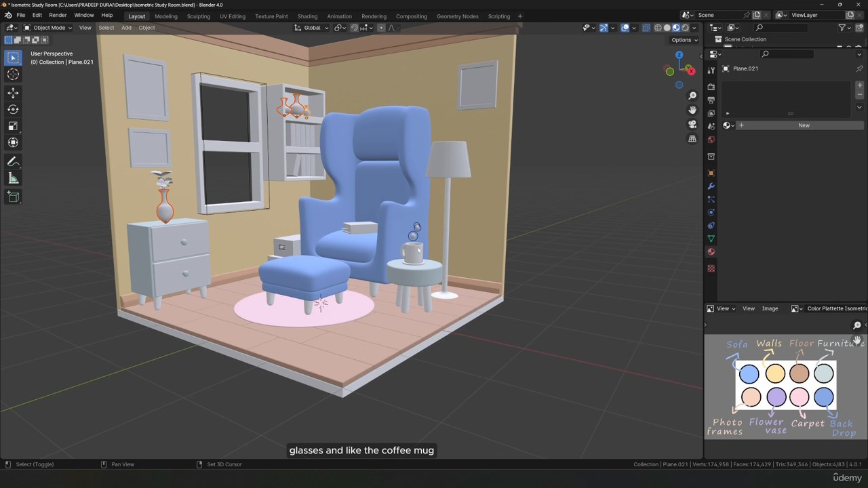Open the Render properties tab

pyautogui.click(x=711, y=87)
